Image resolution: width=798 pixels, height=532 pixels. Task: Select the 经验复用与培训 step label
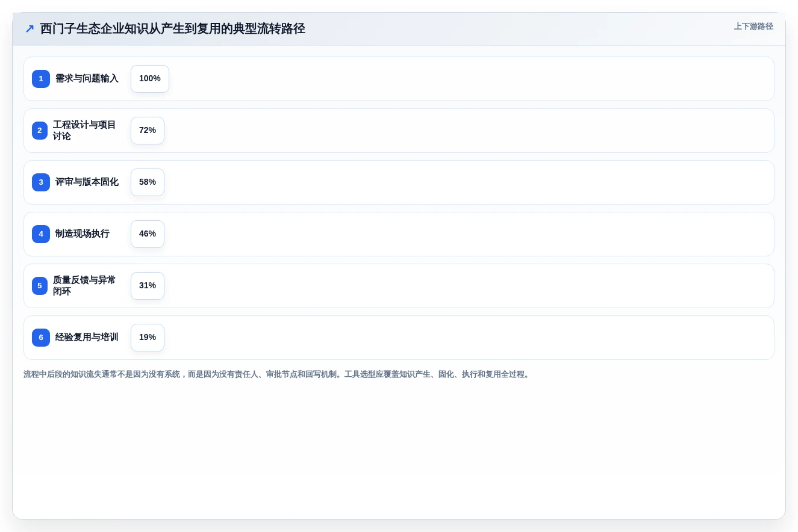pyautogui.click(x=87, y=338)
